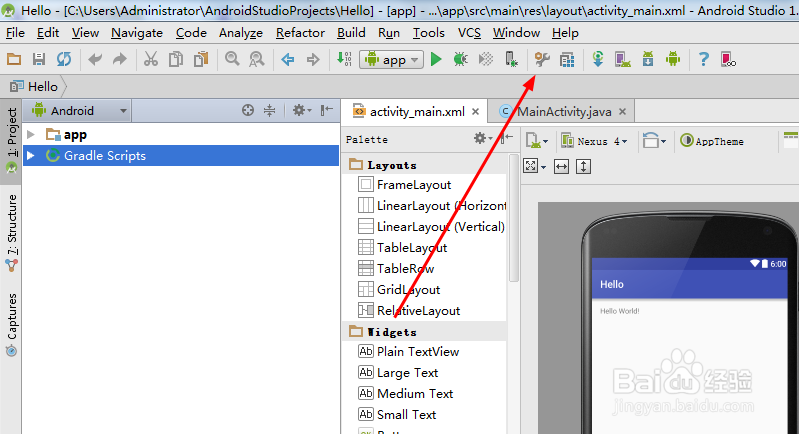Open the Refactor menu
This screenshot has height=434, width=799.
[300, 33]
